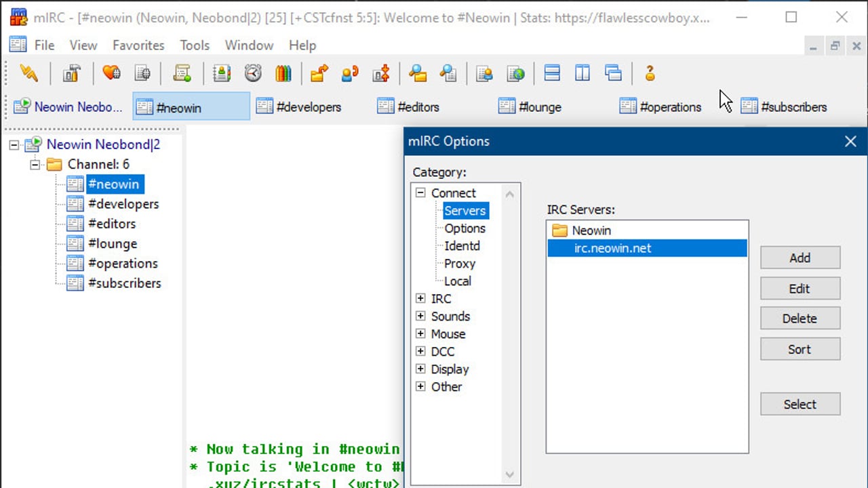This screenshot has height=488, width=868.
Task: Open Favorites via the heart toolbar icon
Action: pos(111,73)
